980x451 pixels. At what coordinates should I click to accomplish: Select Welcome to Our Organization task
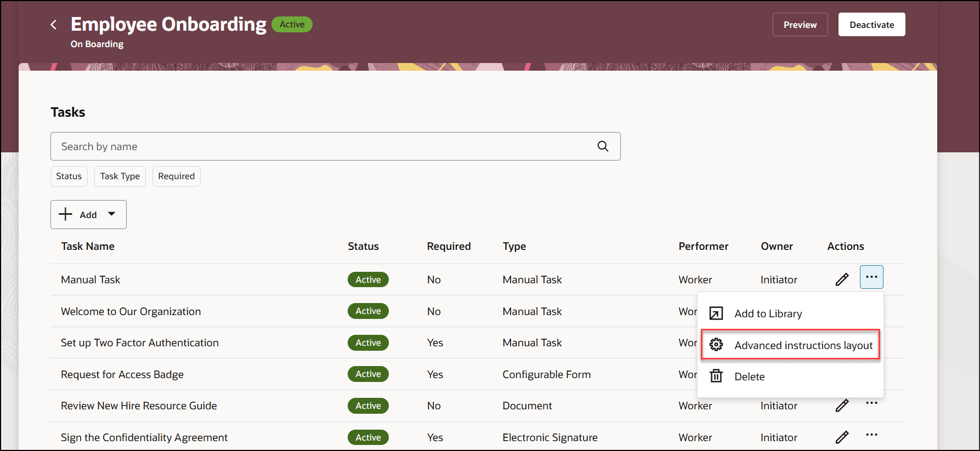(131, 311)
